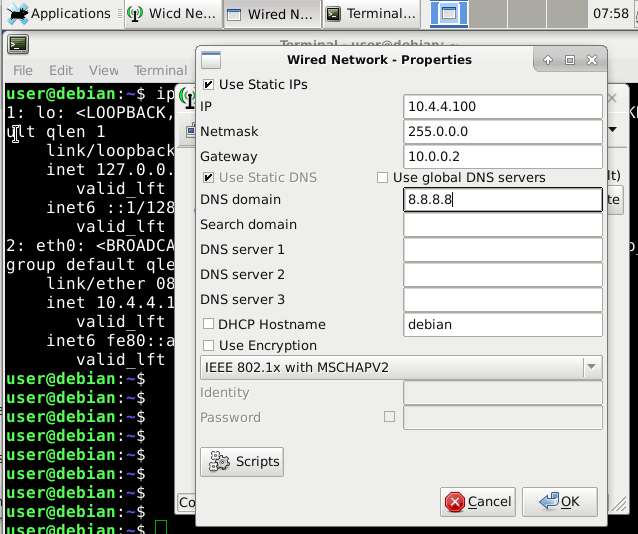Click the Search domain label
638x534 pixels.
click(x=248, y=224)
